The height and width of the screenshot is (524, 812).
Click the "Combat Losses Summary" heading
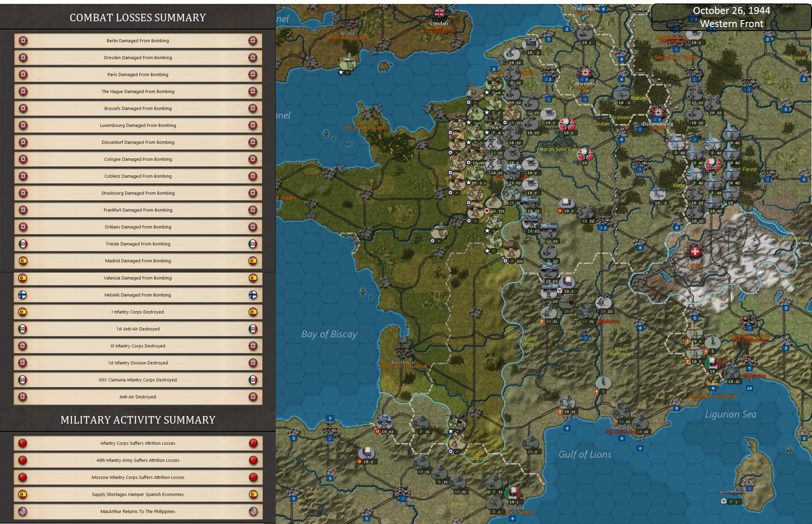point(138,17)
